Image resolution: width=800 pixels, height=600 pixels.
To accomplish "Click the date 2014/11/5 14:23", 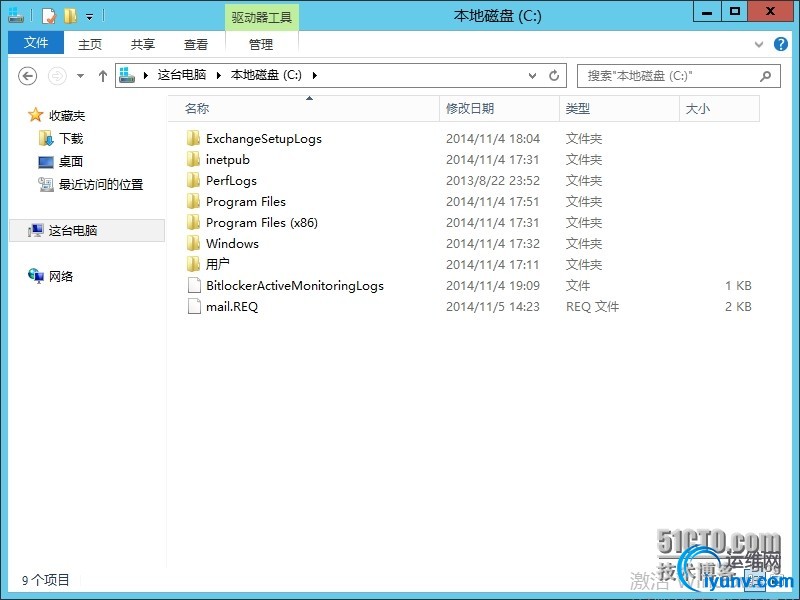I will coord(493,307).
